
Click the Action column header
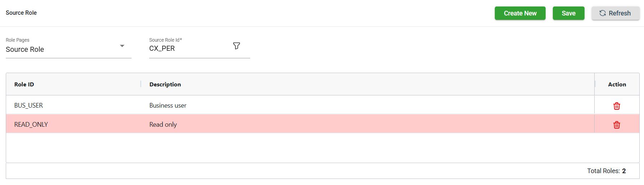coord(617,85)
